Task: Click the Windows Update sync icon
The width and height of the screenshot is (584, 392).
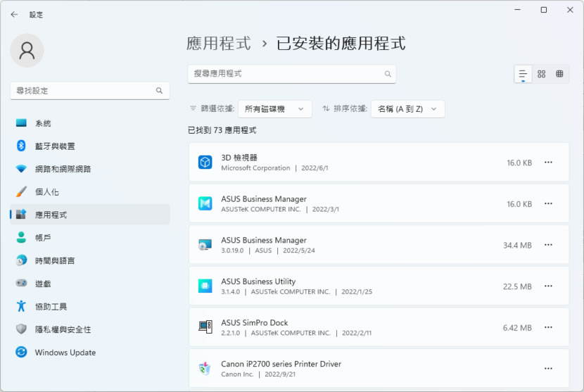Action: coord(21,352)
